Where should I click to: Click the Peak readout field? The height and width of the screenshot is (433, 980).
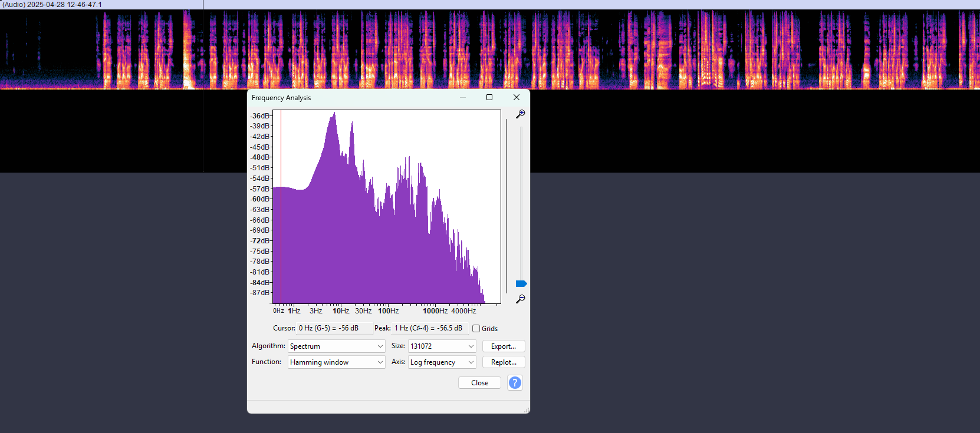tap(430, 328)
